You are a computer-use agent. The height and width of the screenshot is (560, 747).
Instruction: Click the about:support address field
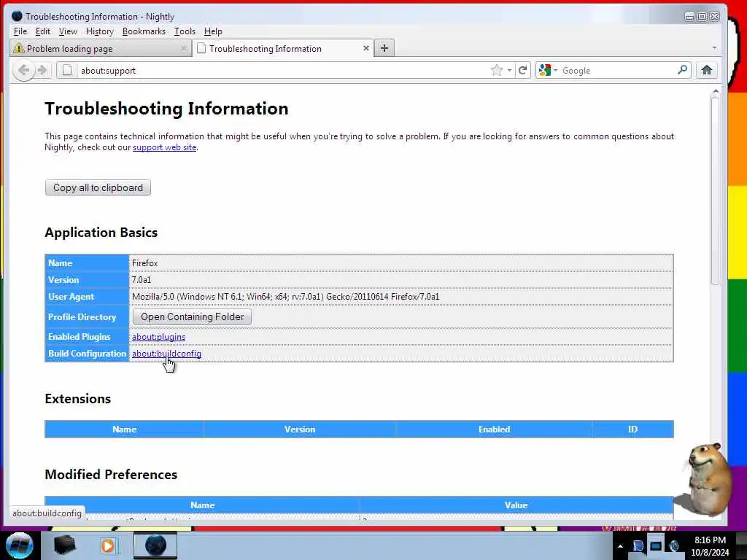(x=281, y=71)
